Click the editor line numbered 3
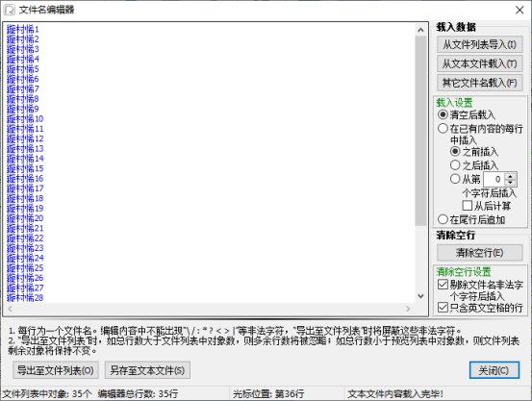This screenshot has height=401, width=532. [23, 49]
